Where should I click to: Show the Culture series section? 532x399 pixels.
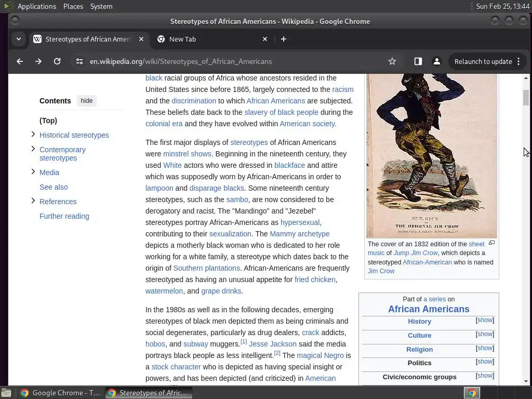click(x=485, y=334)
